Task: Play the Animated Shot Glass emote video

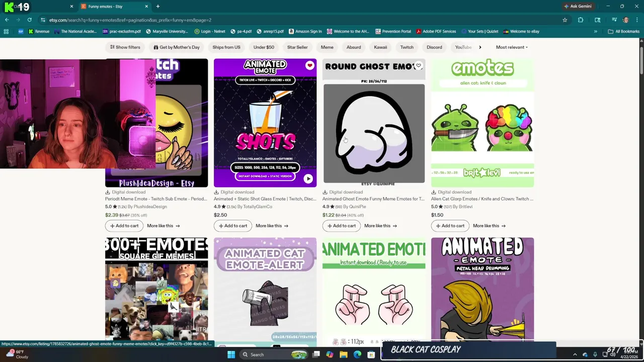Action: coord(308,178)
